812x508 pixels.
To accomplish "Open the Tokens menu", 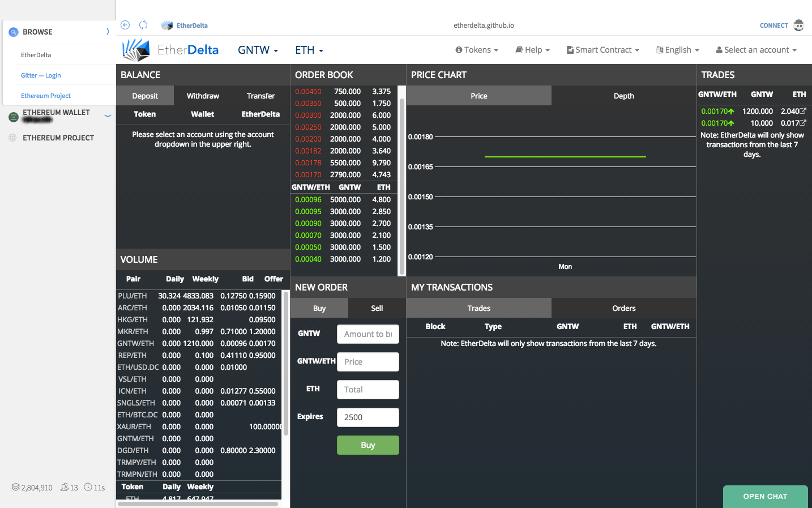I will coord(477,50).
